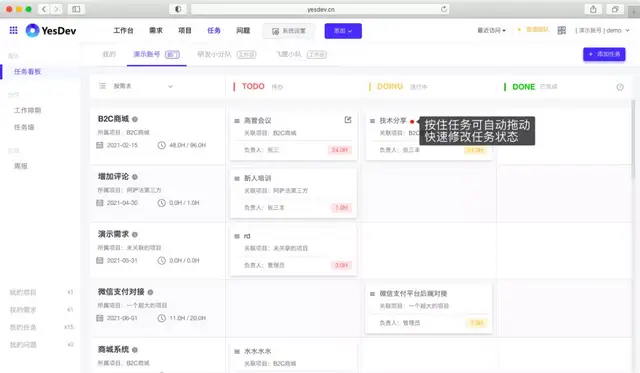Click the help circle icon beside DONE column
Image resolution: width=640 pixels, height=373 pixels.
[x=620, y=87]
